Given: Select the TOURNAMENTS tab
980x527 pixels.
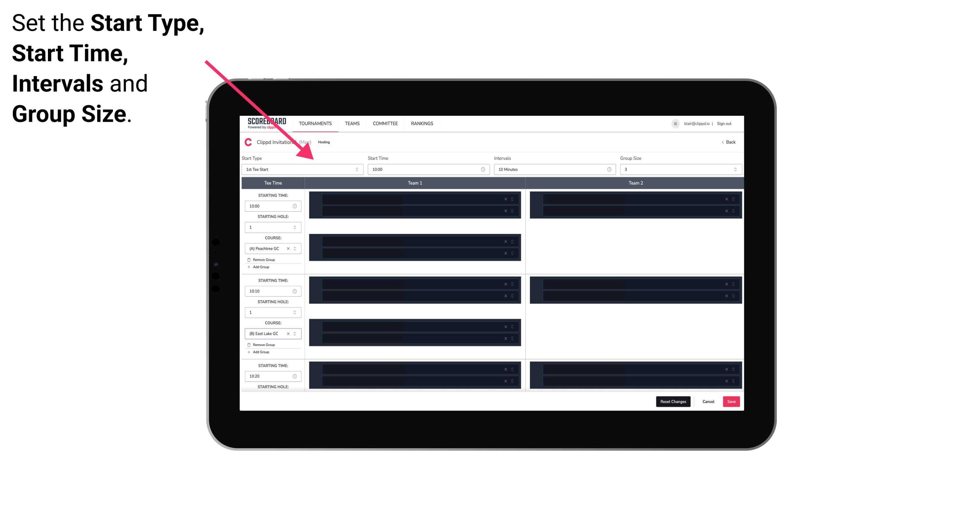Looking at the screenshot, I should pos(316,123).
